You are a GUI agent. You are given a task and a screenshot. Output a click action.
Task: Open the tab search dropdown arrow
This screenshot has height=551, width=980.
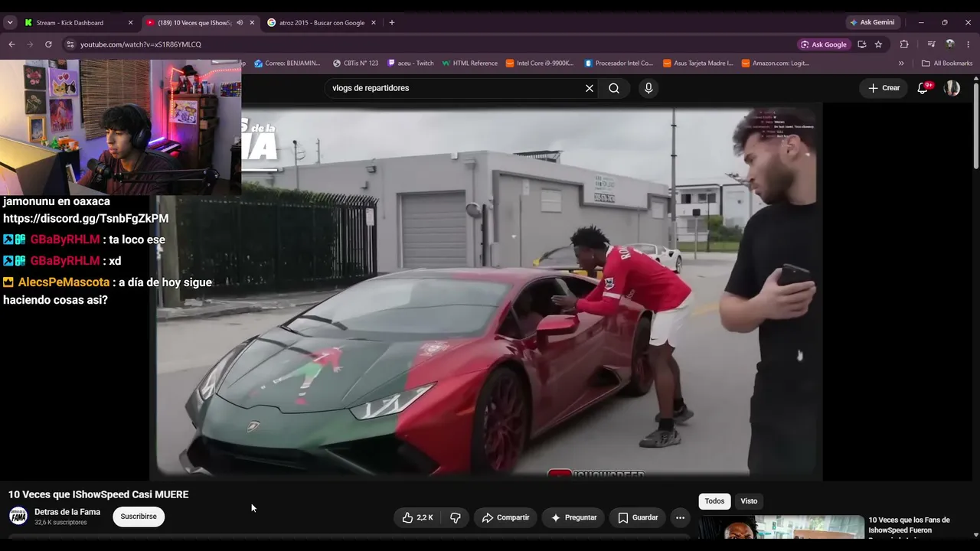[10, 23]
